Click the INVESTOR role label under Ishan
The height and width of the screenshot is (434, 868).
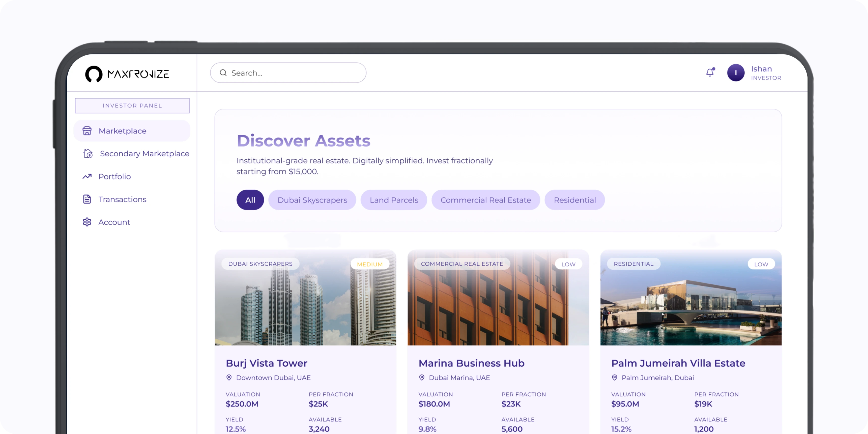click(766, 78)
